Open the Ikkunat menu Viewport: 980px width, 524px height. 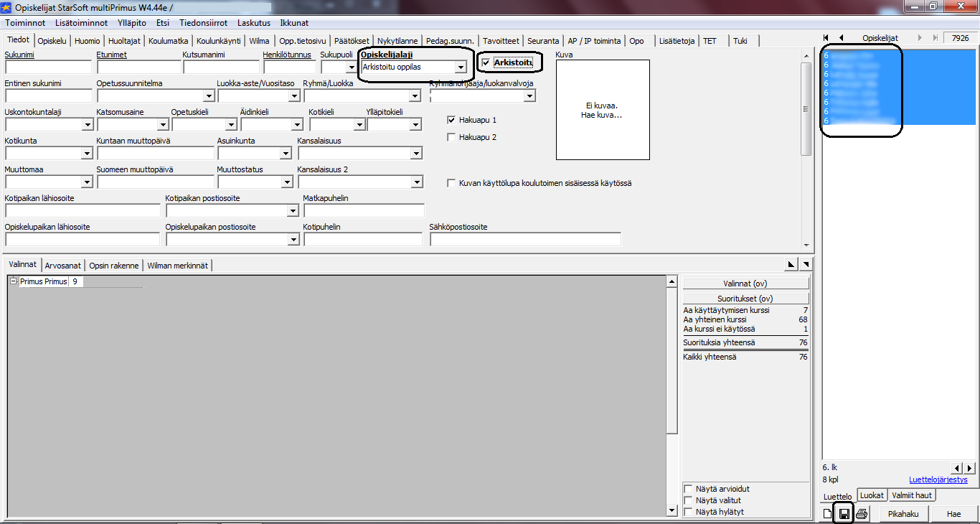point(294,23)
